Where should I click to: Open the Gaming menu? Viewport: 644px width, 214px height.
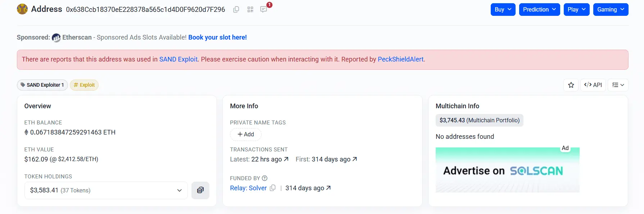pos(611,9)
